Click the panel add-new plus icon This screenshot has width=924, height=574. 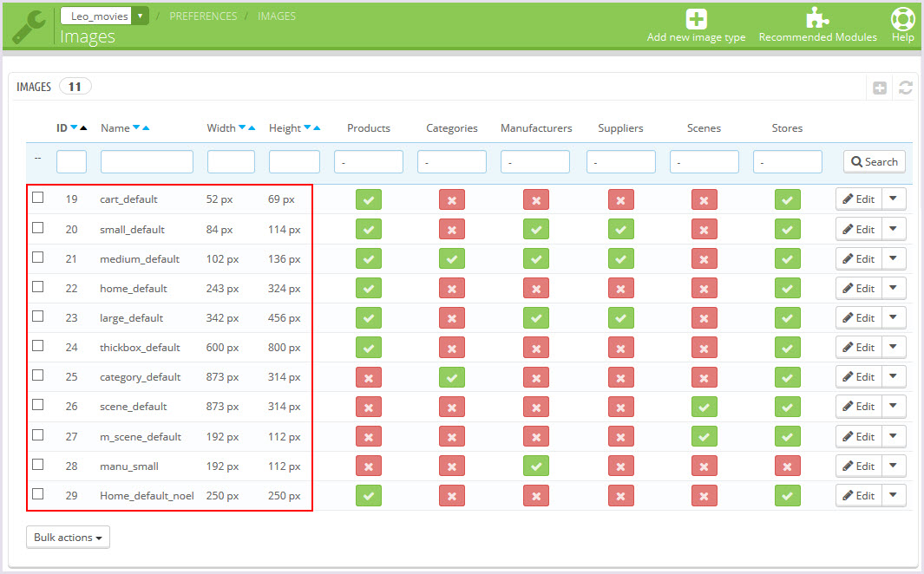click(879, 88)
